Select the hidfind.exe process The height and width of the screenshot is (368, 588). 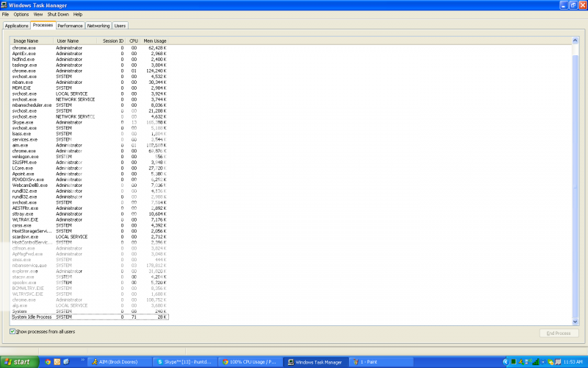pos(90,60)
